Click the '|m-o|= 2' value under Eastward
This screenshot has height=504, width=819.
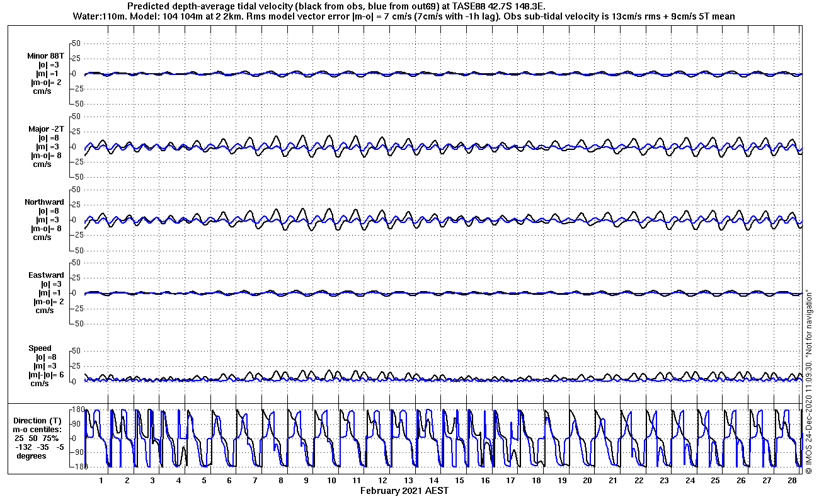tap(49, 302)
